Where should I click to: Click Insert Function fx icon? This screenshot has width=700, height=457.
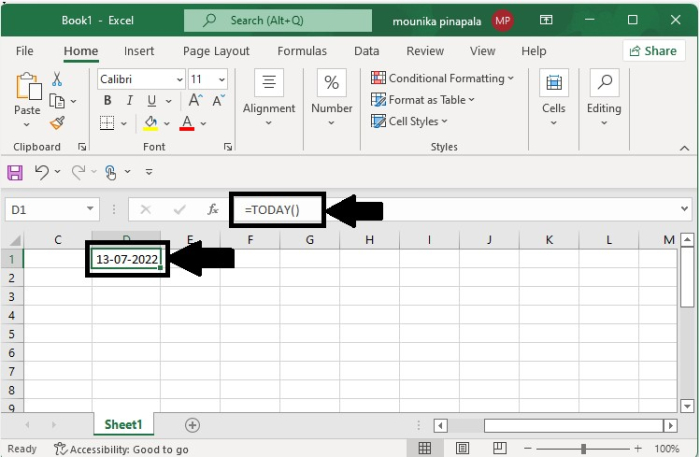click(213, 209)
